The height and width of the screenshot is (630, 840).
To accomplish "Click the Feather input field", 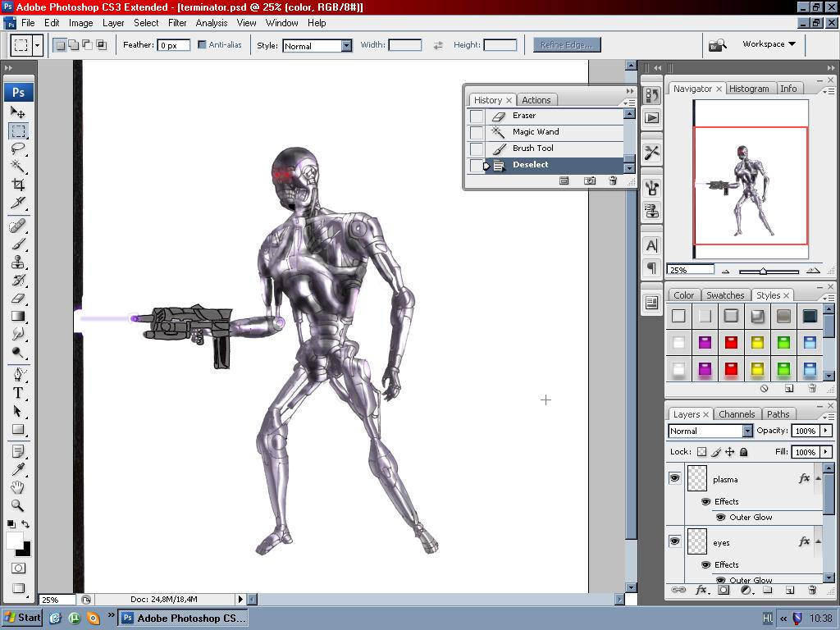I will 174,46.
